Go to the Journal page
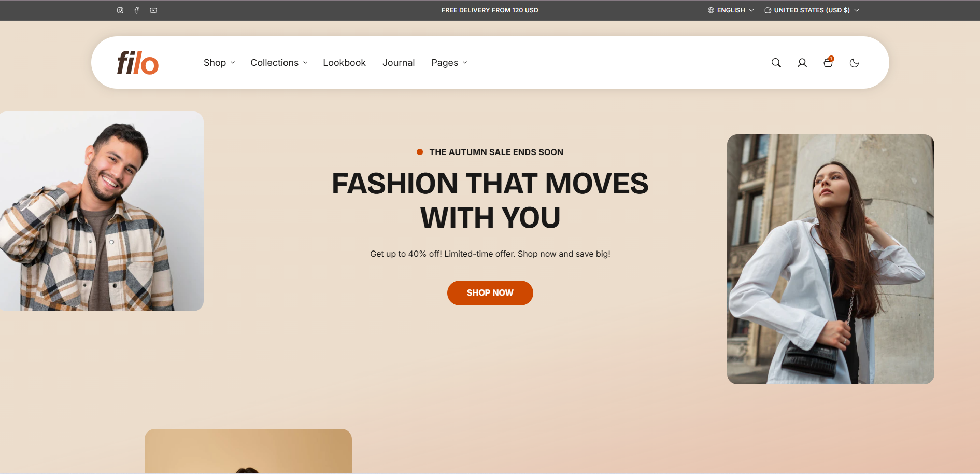The image size is (980, 474). [x=399, y=63]
